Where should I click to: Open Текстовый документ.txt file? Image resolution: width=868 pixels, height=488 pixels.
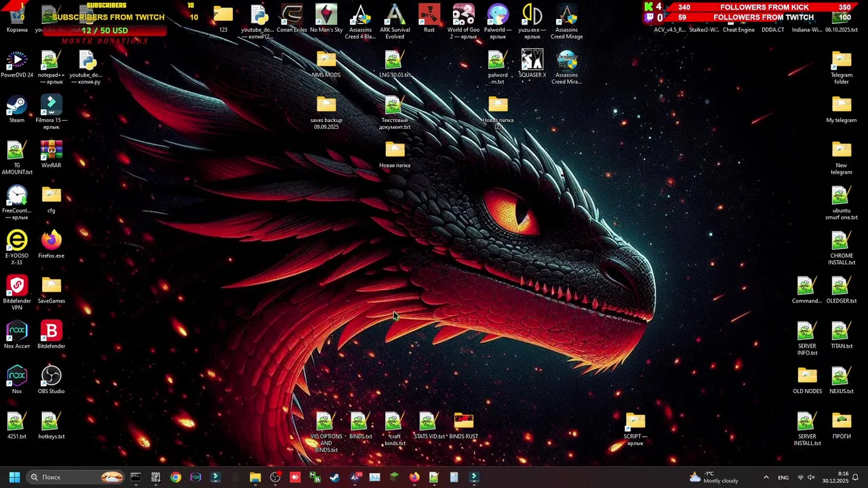click(x=395, y=113)
